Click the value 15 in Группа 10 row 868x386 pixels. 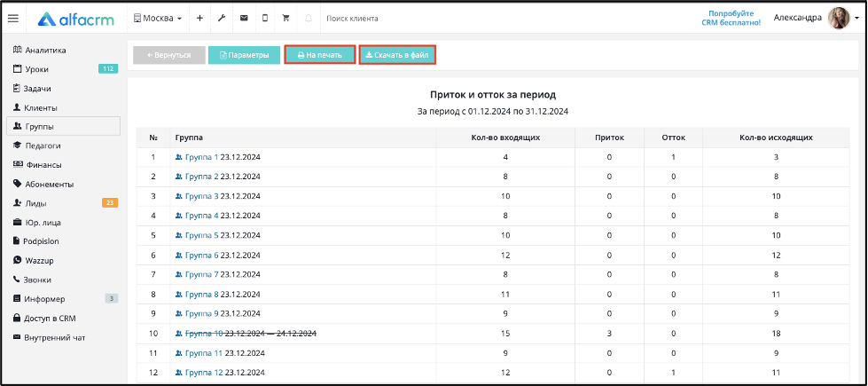click(x=504, y=334)
